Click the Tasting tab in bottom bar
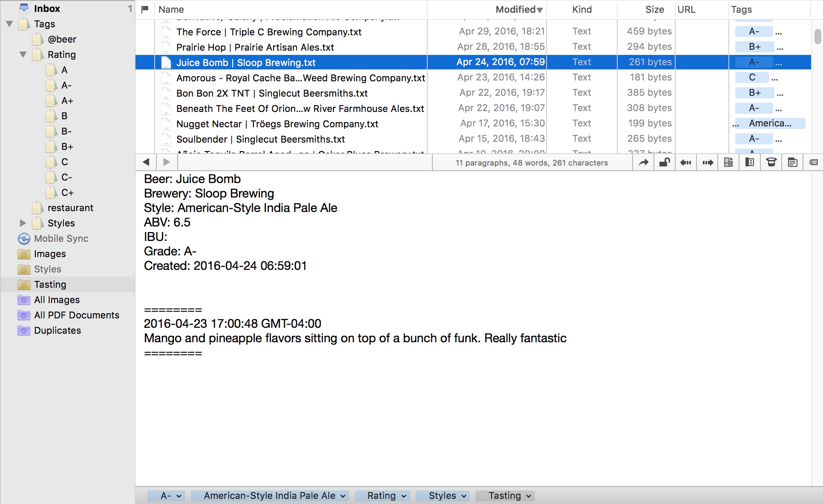Viewport: 823px width, 504px height. 502,496
